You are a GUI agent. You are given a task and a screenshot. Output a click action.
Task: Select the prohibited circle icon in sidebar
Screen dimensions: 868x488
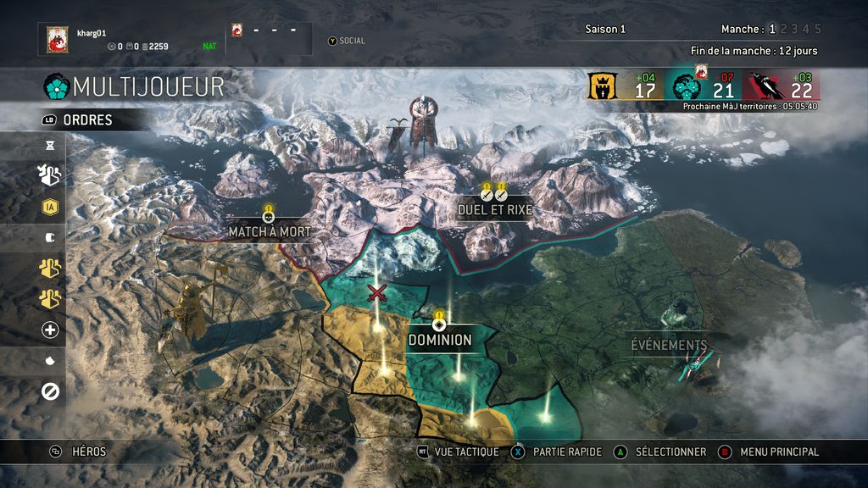(x=50, y=391)
